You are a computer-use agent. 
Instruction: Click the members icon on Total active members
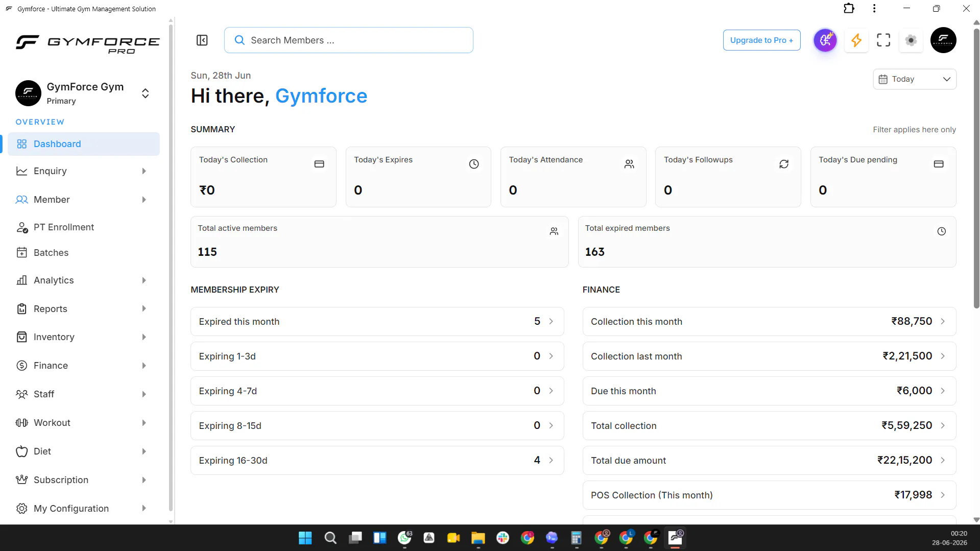554,231
